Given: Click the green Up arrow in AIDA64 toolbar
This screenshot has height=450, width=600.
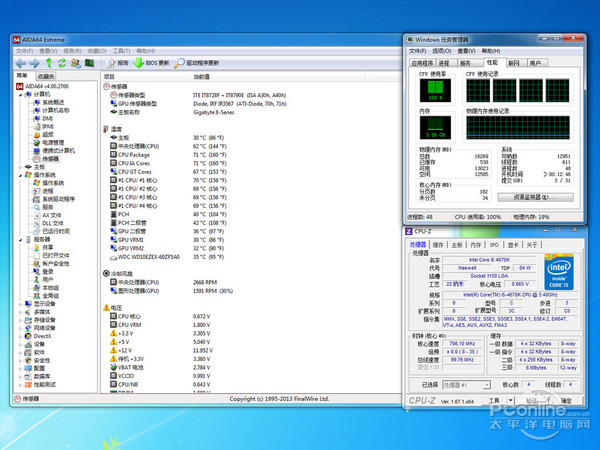Looking at the screenshot, I should pos(49,63).
